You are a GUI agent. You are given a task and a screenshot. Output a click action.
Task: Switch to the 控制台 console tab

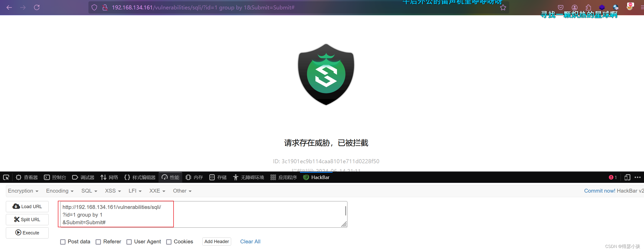coord(55,177)
